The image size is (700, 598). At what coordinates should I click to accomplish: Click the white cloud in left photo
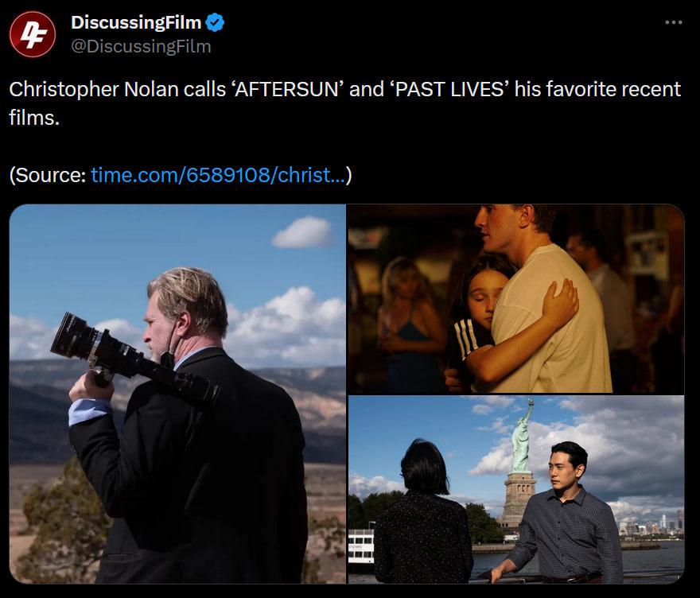coord(303,232)
